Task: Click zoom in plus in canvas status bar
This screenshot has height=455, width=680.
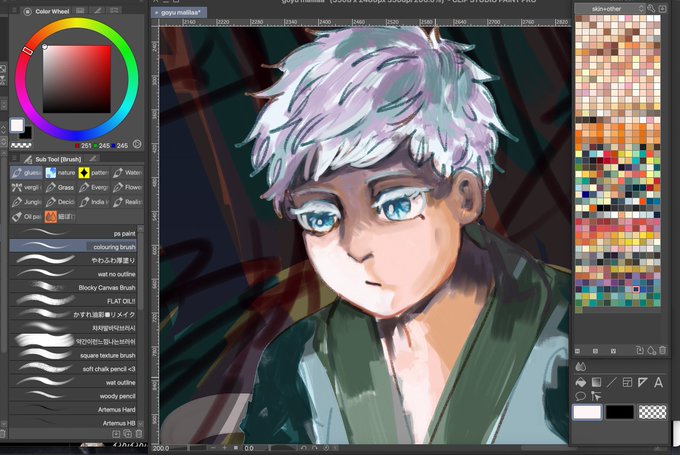Action: coord(225,448)
